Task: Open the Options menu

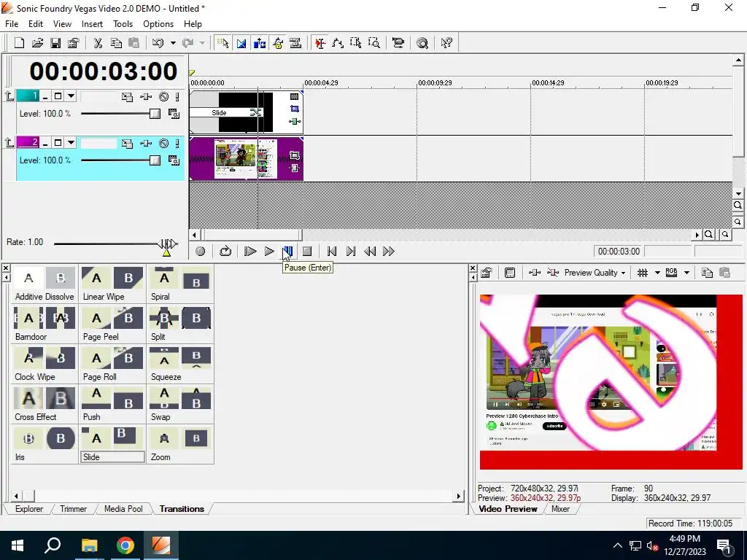Action: tap(158, 24)
